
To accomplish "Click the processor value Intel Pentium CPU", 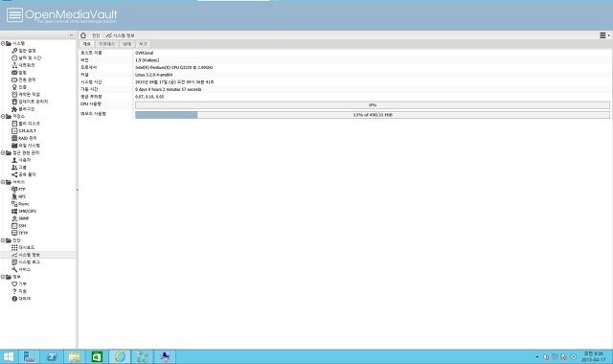I will 174,68.
